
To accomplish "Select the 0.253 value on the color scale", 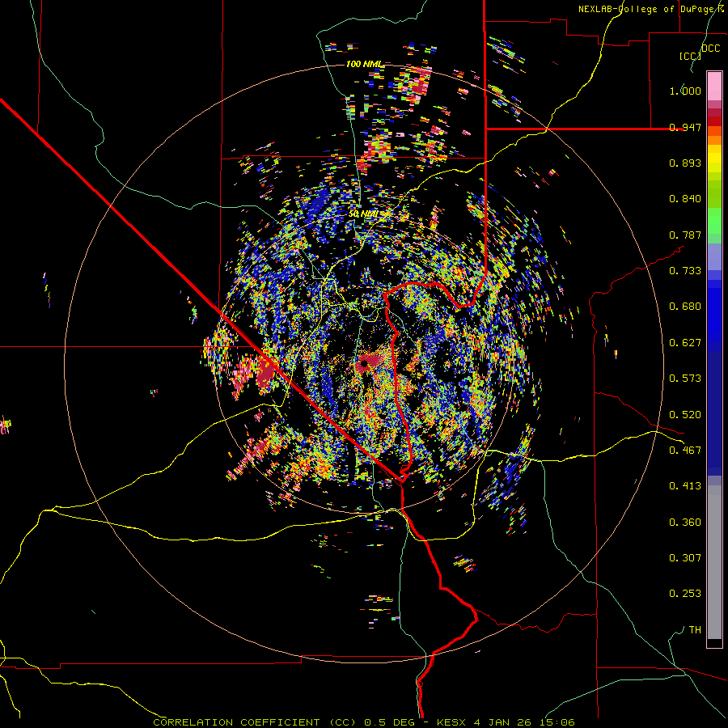I will coord(685,594).
